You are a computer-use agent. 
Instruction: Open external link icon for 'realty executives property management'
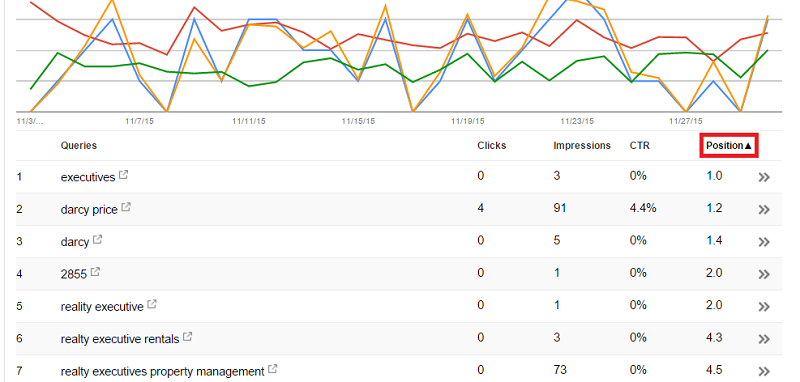pos(272,369)
